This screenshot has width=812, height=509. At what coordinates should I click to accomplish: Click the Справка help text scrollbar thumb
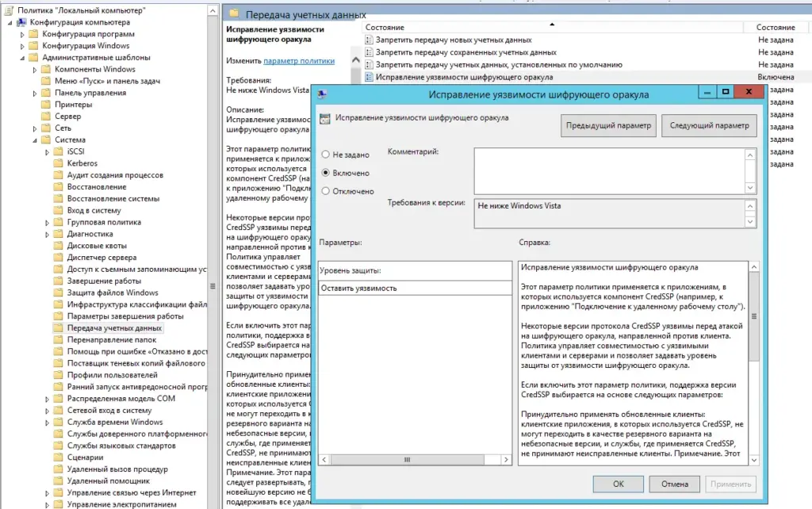754,316
